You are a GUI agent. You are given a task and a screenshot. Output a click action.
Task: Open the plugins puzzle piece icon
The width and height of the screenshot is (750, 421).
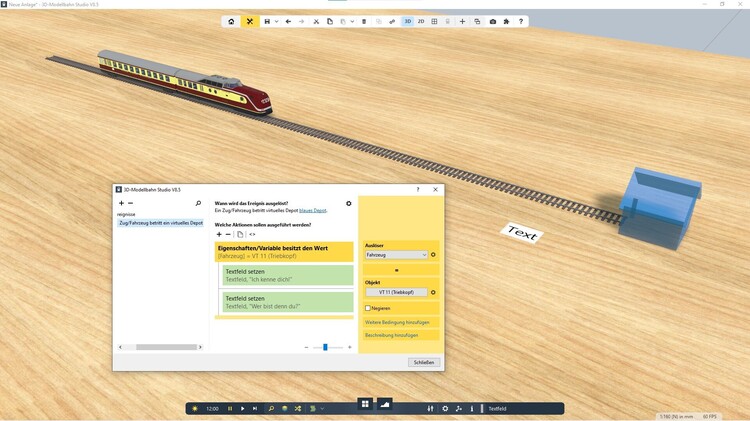tap(506, 21)
